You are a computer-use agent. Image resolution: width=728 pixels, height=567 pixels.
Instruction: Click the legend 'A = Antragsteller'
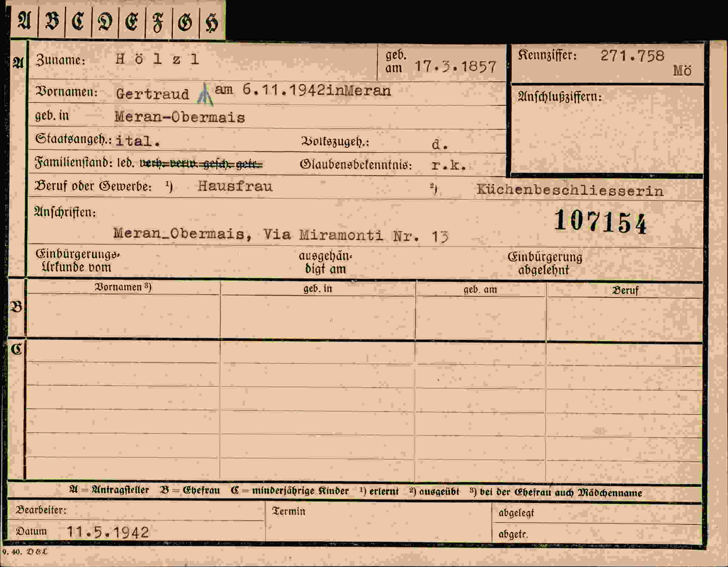pos(109,490)
